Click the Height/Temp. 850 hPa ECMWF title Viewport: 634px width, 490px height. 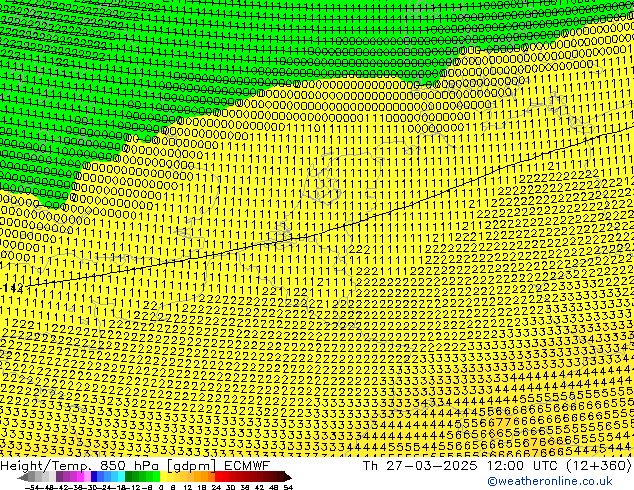coord(135,466)
